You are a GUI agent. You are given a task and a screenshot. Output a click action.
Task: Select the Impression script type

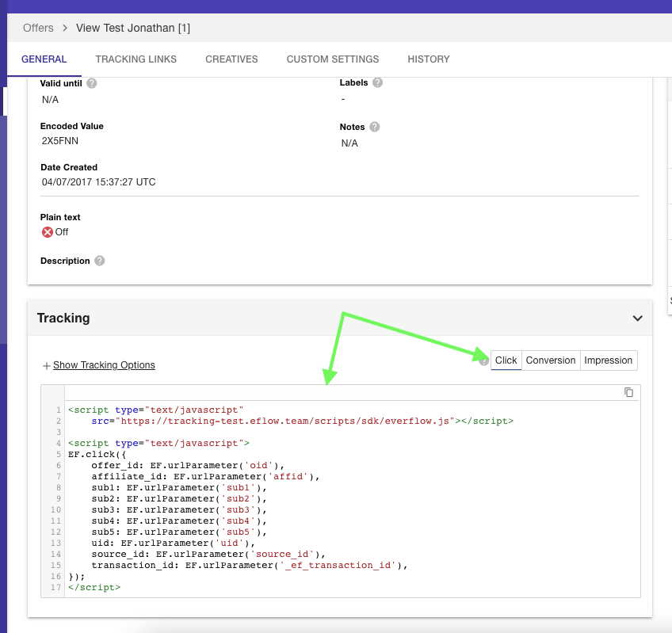[609, 360]
